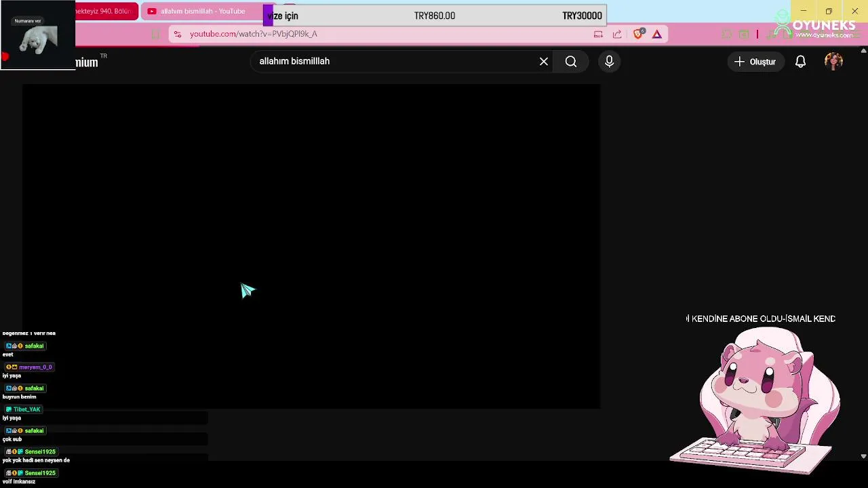Clear the YouTube search box text

(x=544, y=62)
